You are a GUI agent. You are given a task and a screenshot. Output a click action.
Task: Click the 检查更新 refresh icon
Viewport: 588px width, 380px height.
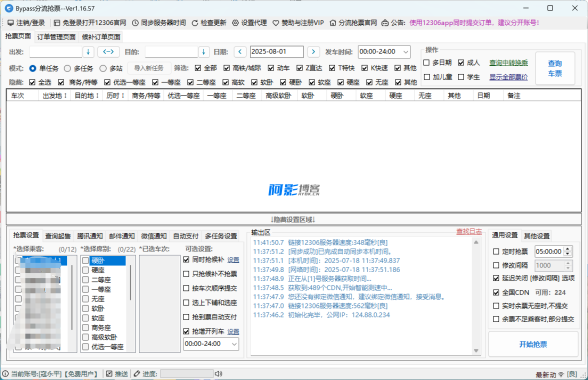[x=195, y=23]
